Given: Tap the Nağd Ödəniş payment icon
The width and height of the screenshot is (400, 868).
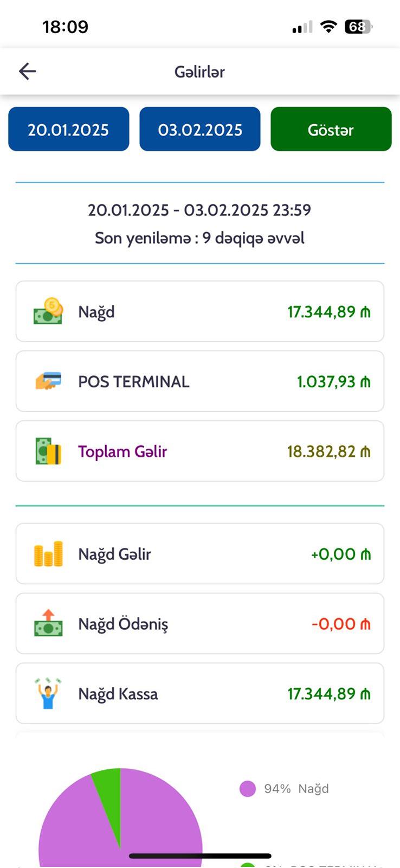Looking at the screenshot, I should click(48, 623).
